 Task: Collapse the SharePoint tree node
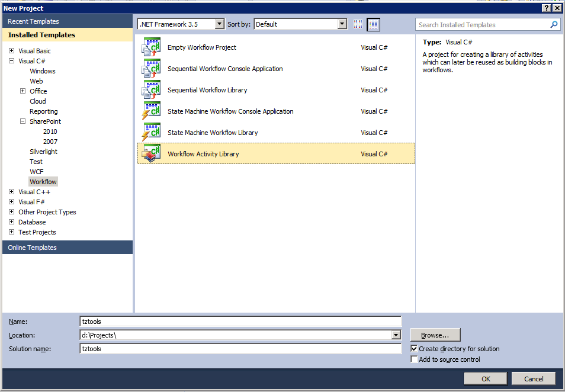[23, 121]
